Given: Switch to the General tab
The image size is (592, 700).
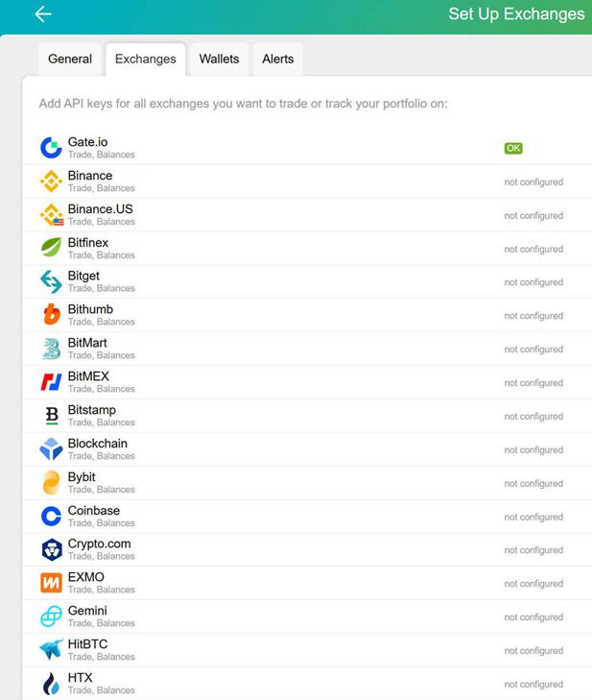Looking at the screenshot, I should click(70, 59).
